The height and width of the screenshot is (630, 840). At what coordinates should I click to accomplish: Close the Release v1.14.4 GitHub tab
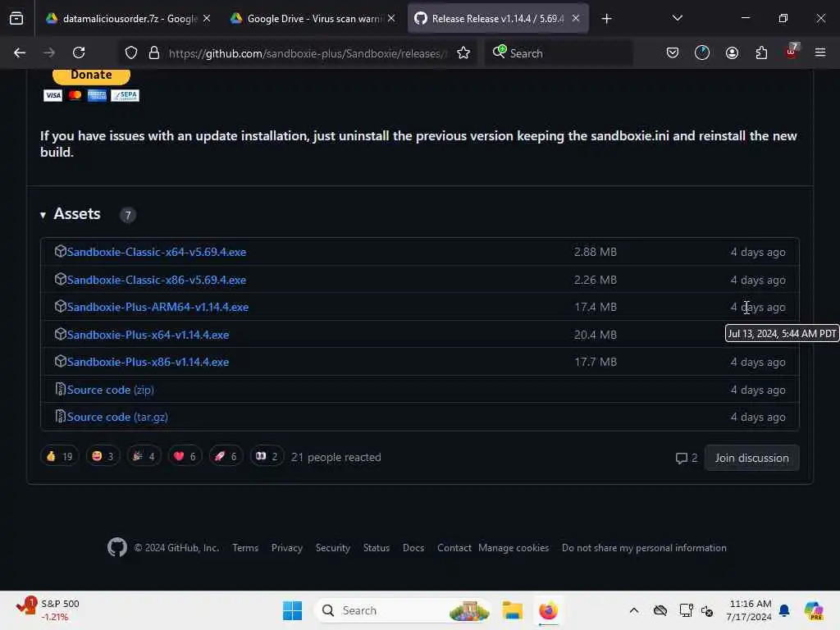coord(575,19)
